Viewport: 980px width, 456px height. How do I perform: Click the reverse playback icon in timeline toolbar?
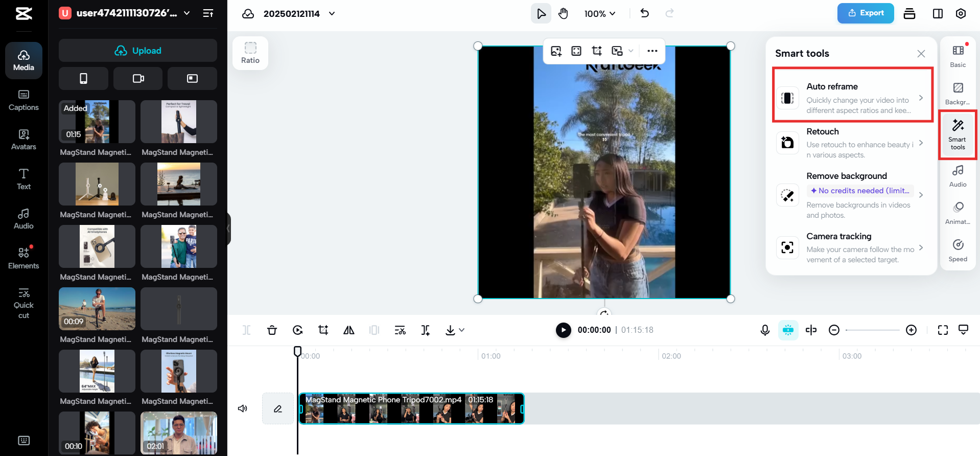click(x=298, y=330)
